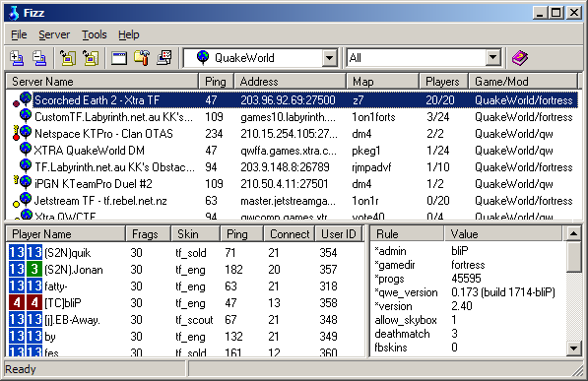588x381 pixels.
Task: Open the File menu
Action: (x=19, y=34)
